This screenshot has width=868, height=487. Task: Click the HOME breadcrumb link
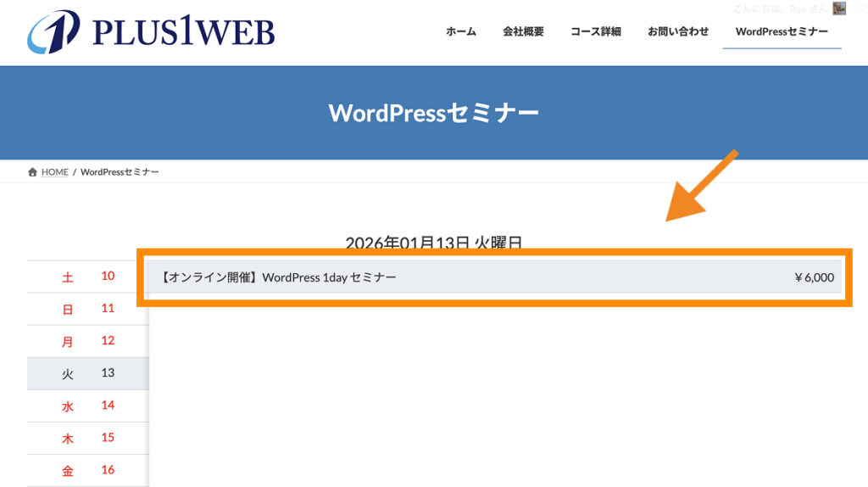[55, 172]
